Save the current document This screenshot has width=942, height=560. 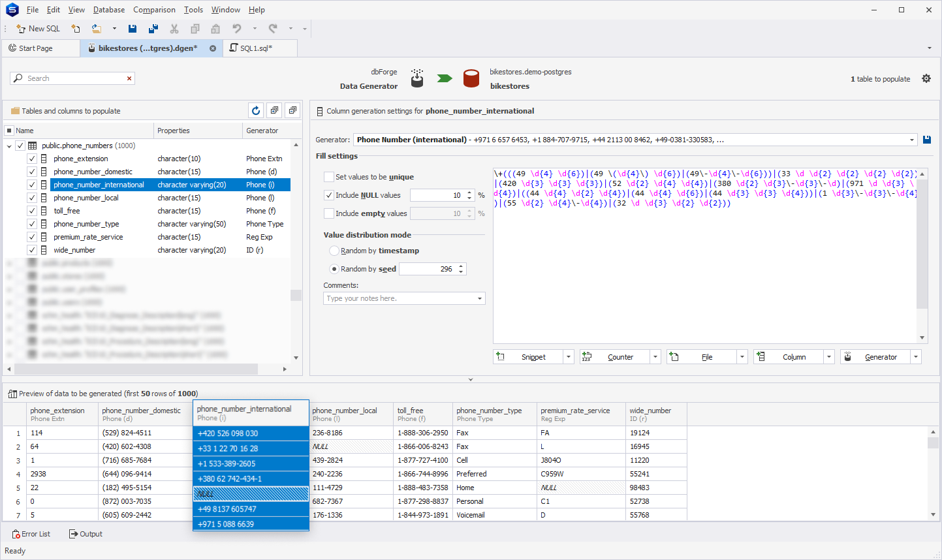(133, 29)
